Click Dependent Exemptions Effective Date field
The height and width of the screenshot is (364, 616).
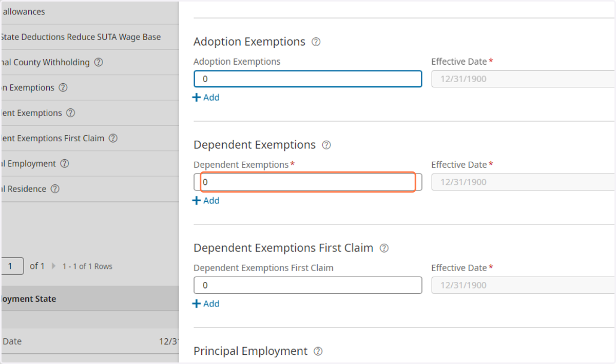click(524, 182)
